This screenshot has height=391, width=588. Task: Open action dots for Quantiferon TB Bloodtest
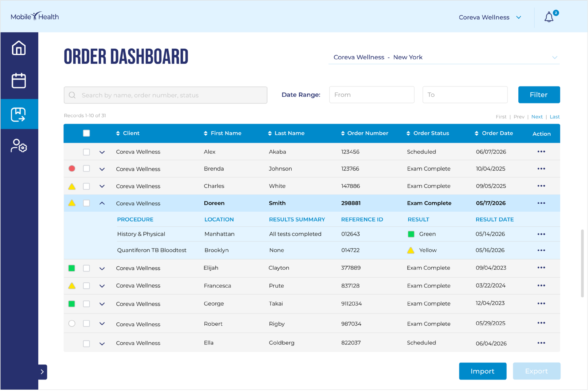point(541,250)
